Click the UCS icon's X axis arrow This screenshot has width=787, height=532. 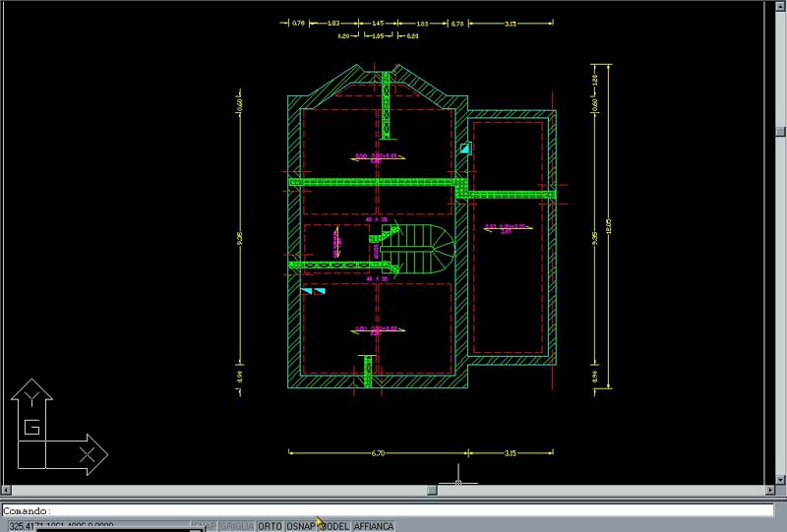[90, 453]
